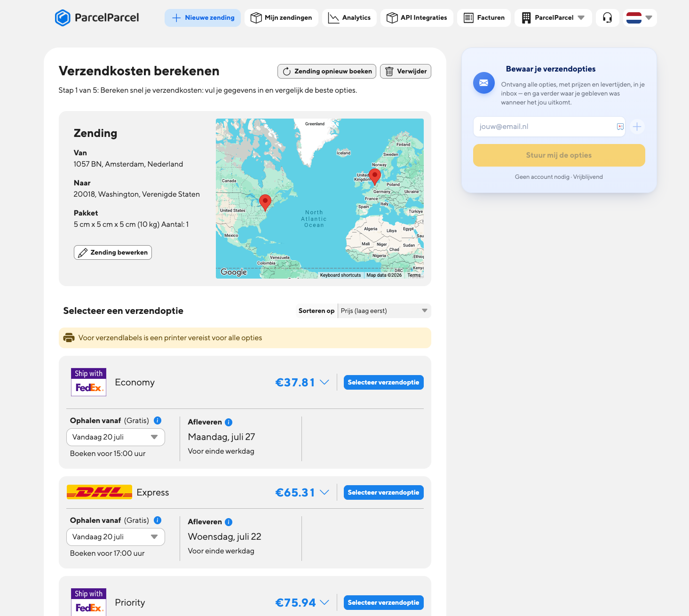Select FedEx Priority shipping option
The image size is (689, 616).
coord(383,602)
